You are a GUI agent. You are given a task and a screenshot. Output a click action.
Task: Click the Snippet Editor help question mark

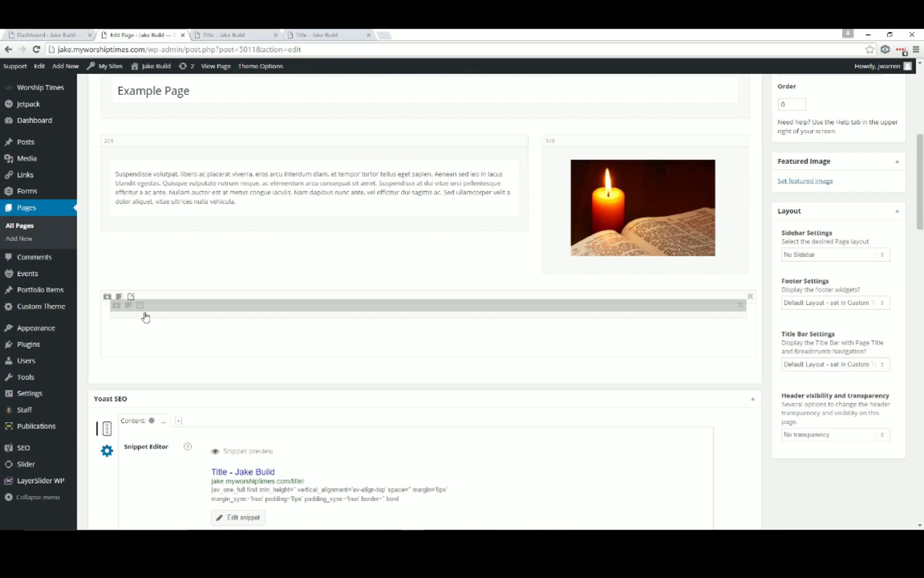click(x=187, y=447)
